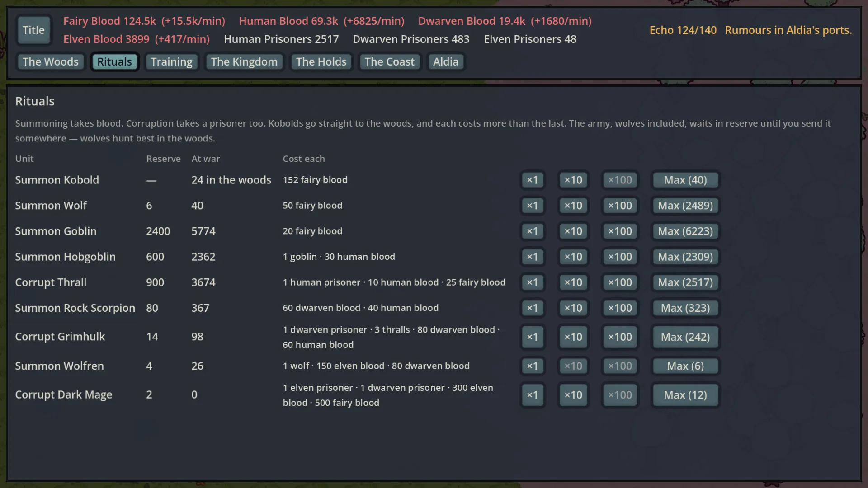Summon one Hobgoblin with ×1

533,257
